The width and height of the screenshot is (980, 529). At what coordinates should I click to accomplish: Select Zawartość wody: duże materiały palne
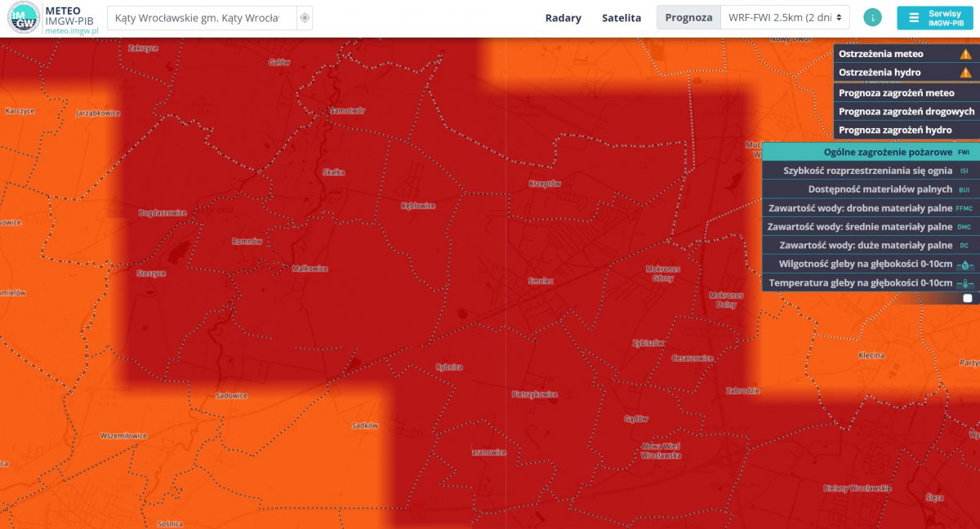[x=871, y=246]
